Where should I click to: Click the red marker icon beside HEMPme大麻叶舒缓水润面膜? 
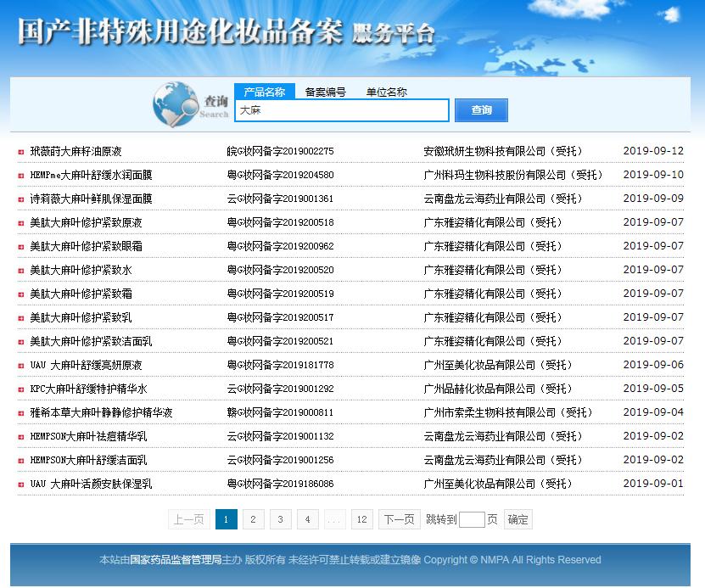pyautogui.click(x=20, y=175)
